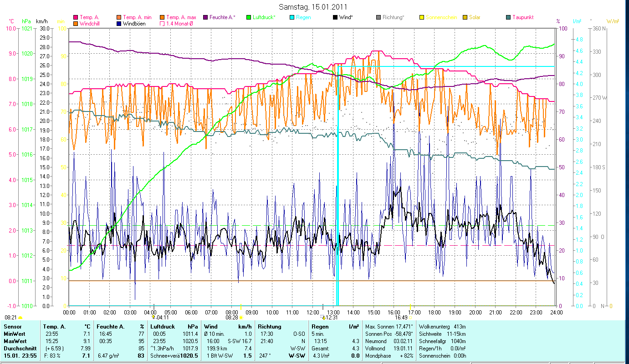Click the blue Windböen legend square
Viewport: 629px width, 364px height.
[119, 23]
